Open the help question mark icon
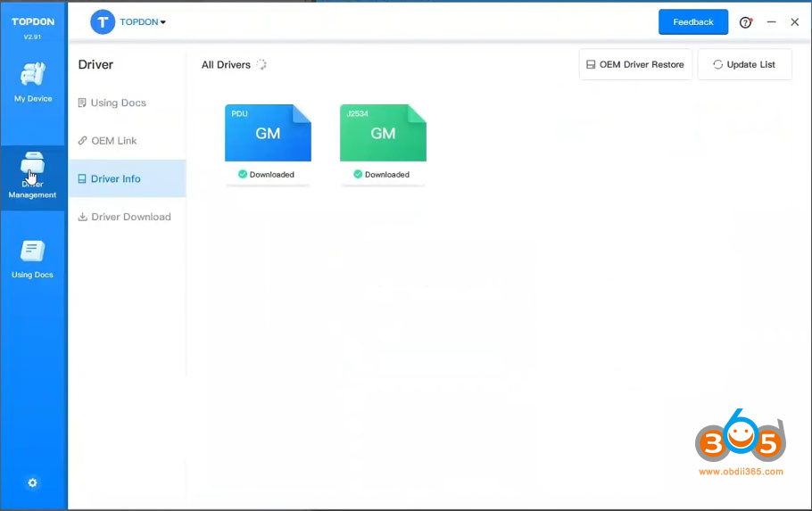Viewport: 812px width, 511px height. click(746, 22)
